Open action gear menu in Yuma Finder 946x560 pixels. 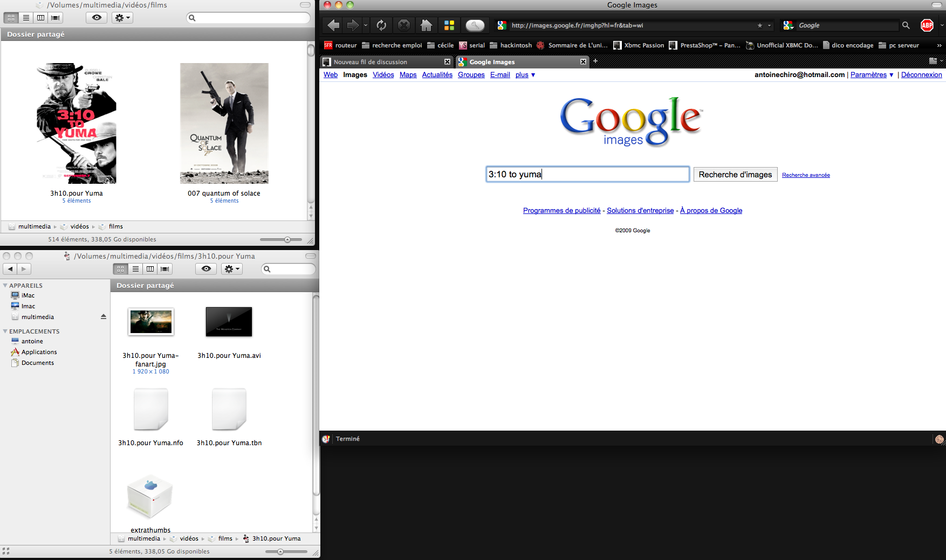232,269
